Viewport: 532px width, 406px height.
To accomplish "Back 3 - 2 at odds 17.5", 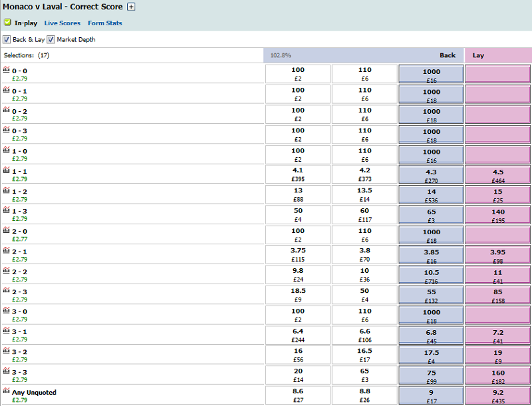I will [x=431, y=355].
